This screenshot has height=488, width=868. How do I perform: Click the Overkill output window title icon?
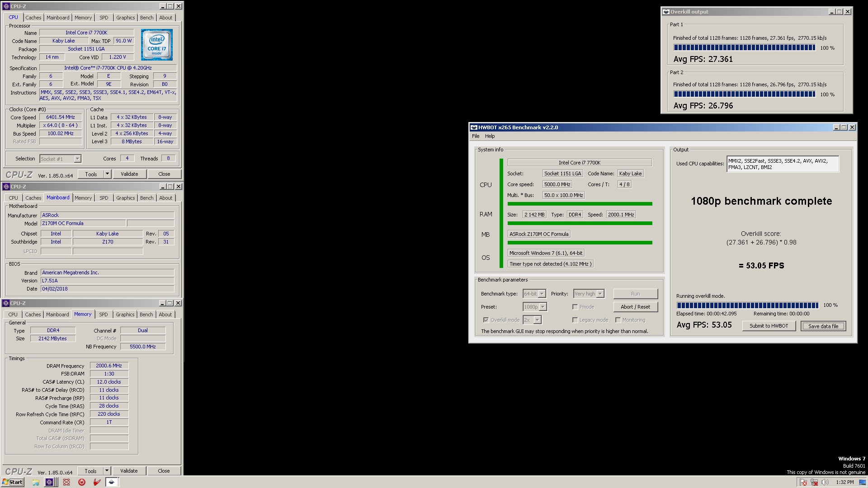click(x=666, y=12)
